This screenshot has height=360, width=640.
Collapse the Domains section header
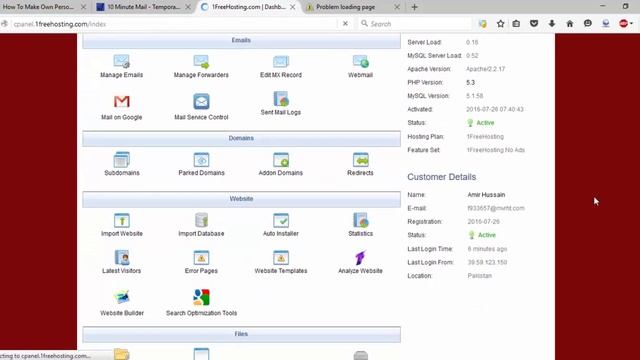click(241, 139)
